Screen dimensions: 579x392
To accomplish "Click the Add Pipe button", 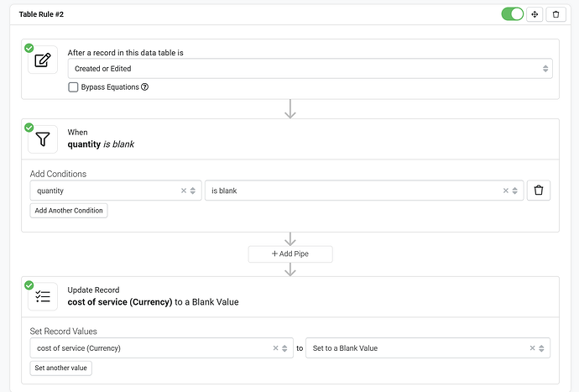I will pos(290,253).
